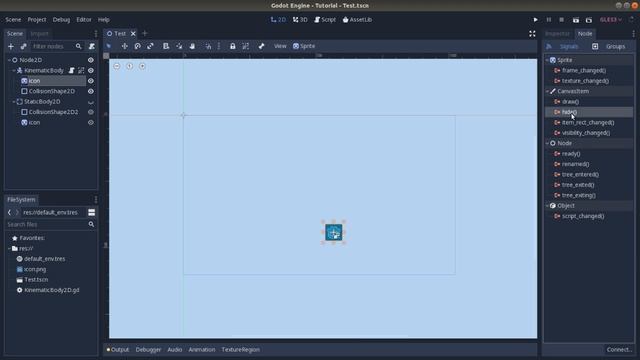Collapse the Object signals section
Viewport: 640px width, 360px height.
tap(547, 206)
